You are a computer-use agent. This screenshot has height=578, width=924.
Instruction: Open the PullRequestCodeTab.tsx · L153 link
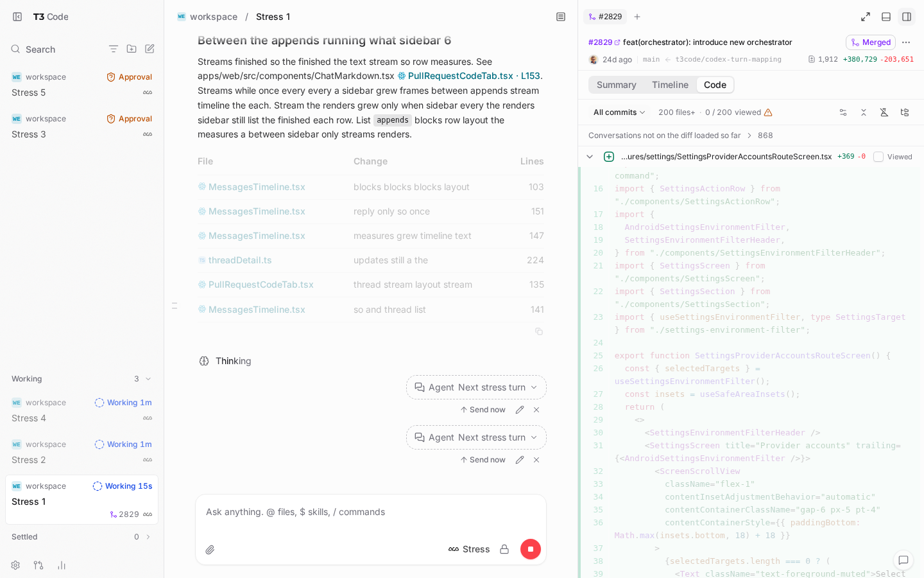pos(469,76)
